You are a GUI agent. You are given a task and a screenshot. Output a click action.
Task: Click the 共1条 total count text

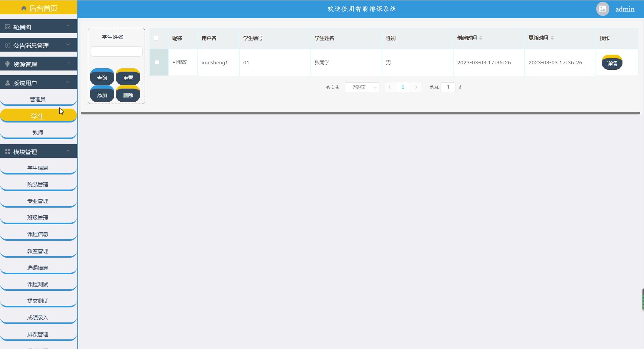[x=333, y=87]
